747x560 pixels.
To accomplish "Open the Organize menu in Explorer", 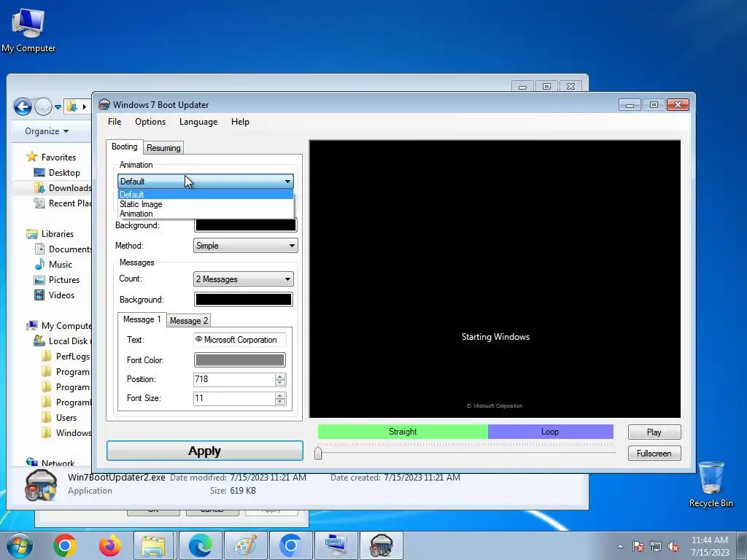I will pos(47,131).
